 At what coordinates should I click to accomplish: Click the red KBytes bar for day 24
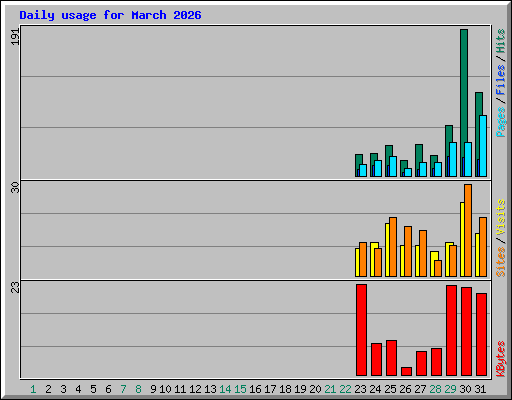(x=376, y=359)
